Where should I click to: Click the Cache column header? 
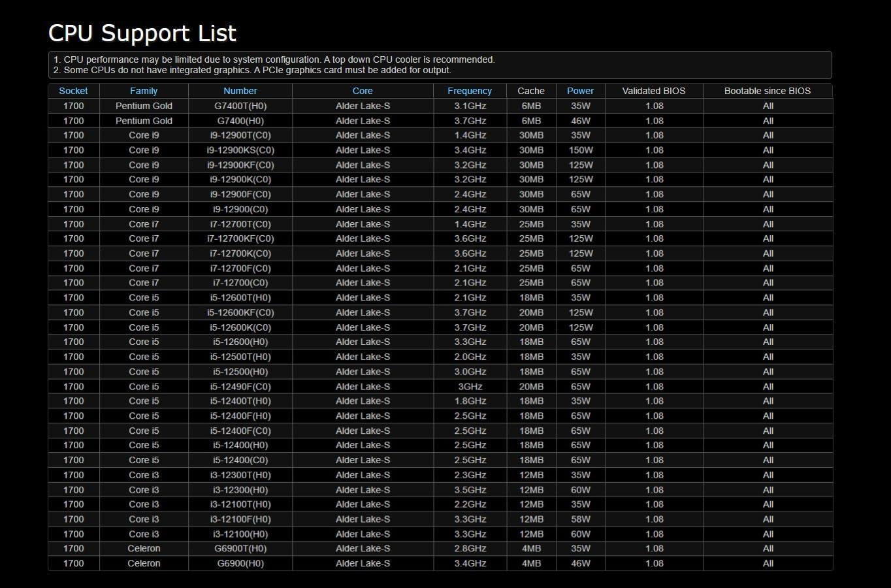[531, 91]
